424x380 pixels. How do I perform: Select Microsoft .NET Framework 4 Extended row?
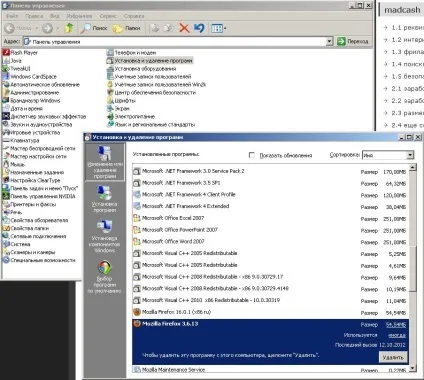click(270, 206)
